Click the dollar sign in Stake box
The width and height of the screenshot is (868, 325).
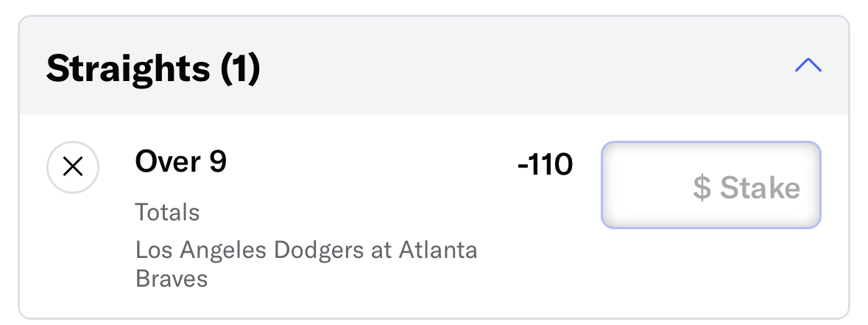tap(702, 188)
